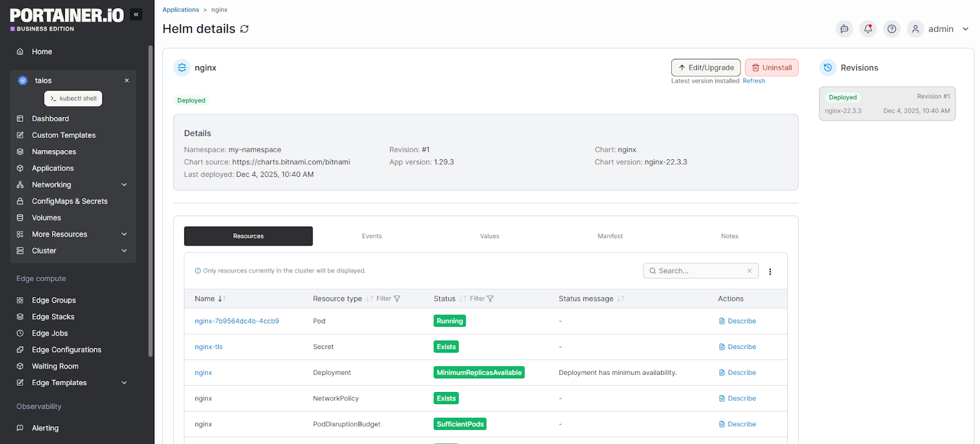Expand the More Resources menu chevron
Screen dimensions: 980x444
tap(124, 235)
